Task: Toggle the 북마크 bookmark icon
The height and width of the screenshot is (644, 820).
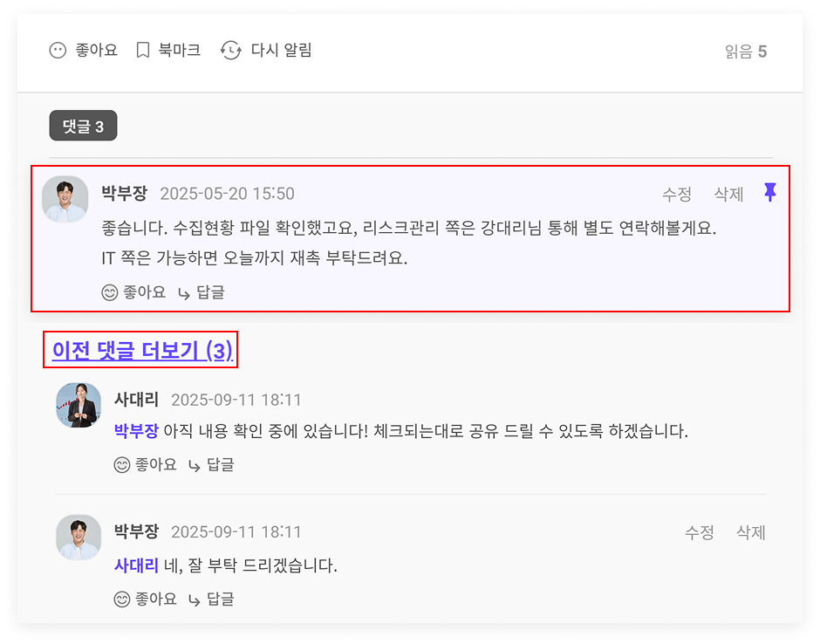Action: pyautogui.click(x=143, y=51)
